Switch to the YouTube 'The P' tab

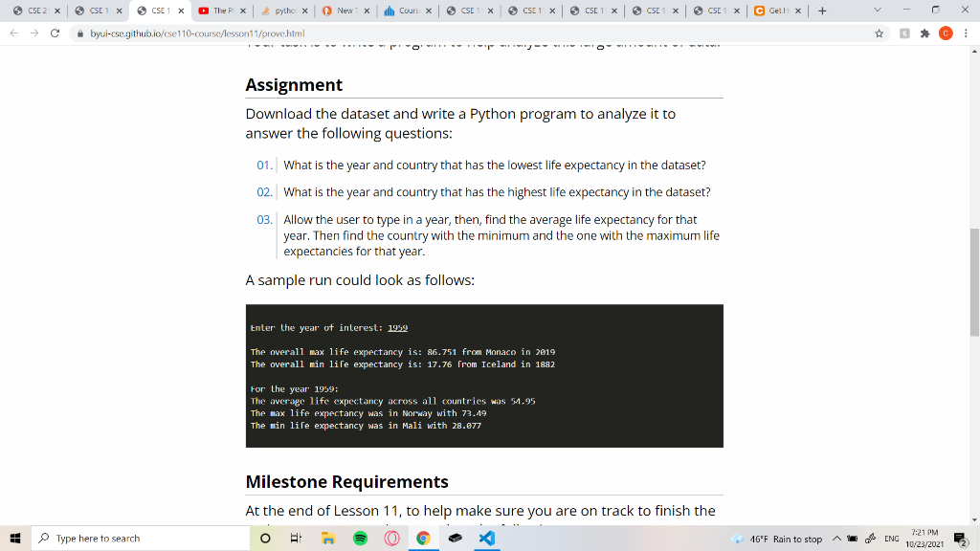click(x=221, y=11)
